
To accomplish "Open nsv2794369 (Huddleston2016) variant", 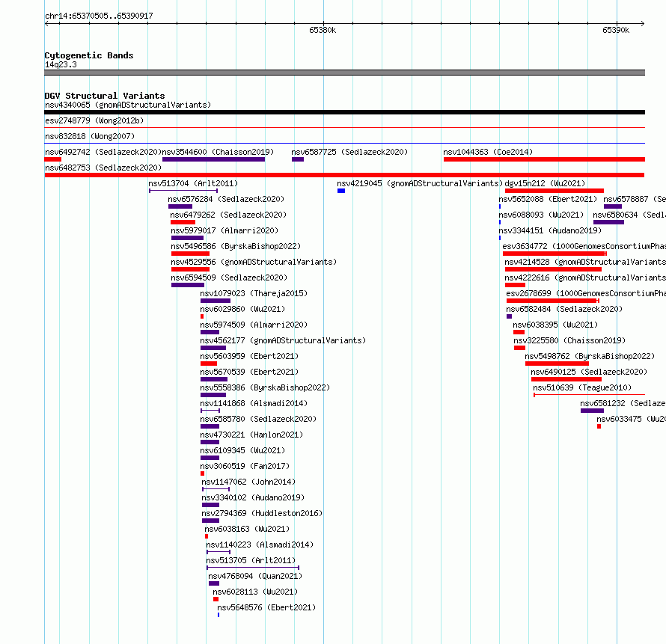I will 262,513.
